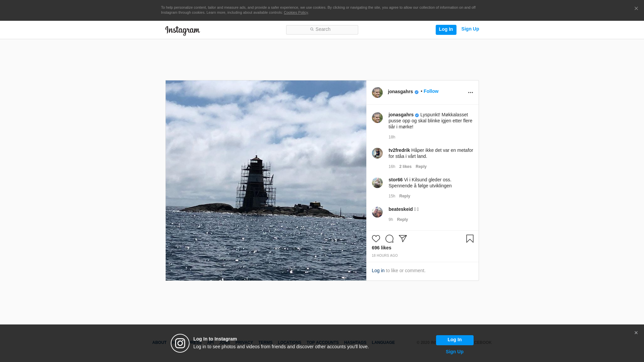Click the 18h caption timestamp
644x362 pixels.
pos(392,137)
